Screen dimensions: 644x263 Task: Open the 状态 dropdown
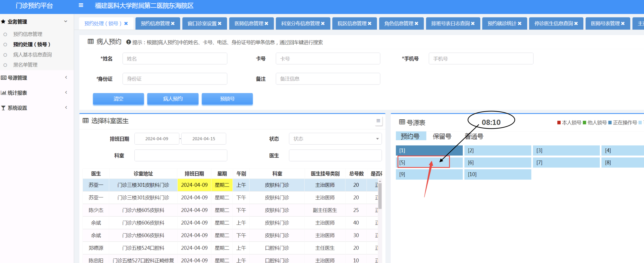(x=335, y=139)
